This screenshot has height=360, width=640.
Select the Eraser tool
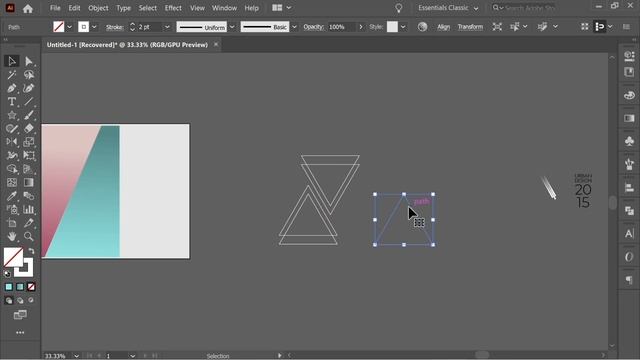pyautogui.click(x=29, y=129)
